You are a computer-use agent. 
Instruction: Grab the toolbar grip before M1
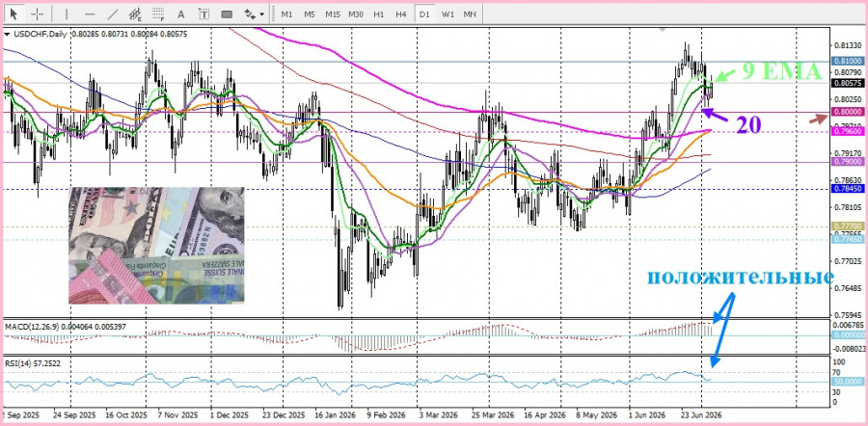pyautogui.click(x=273, y=14)
